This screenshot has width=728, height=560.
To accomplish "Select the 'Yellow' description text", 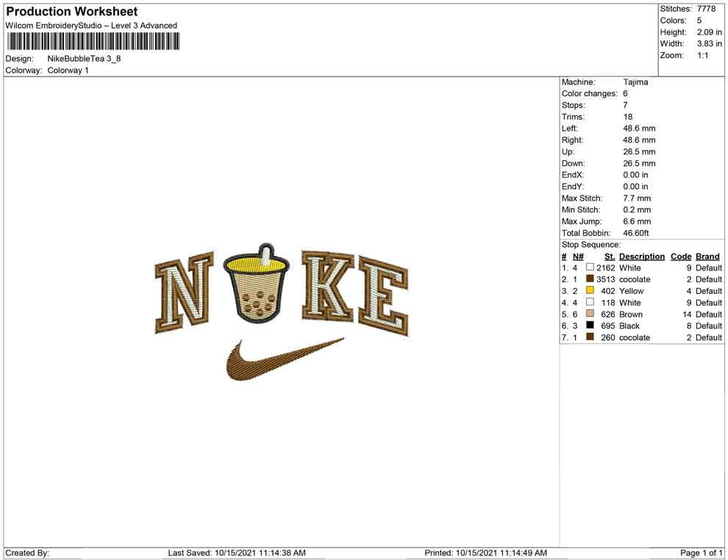I will pos(632,291).
